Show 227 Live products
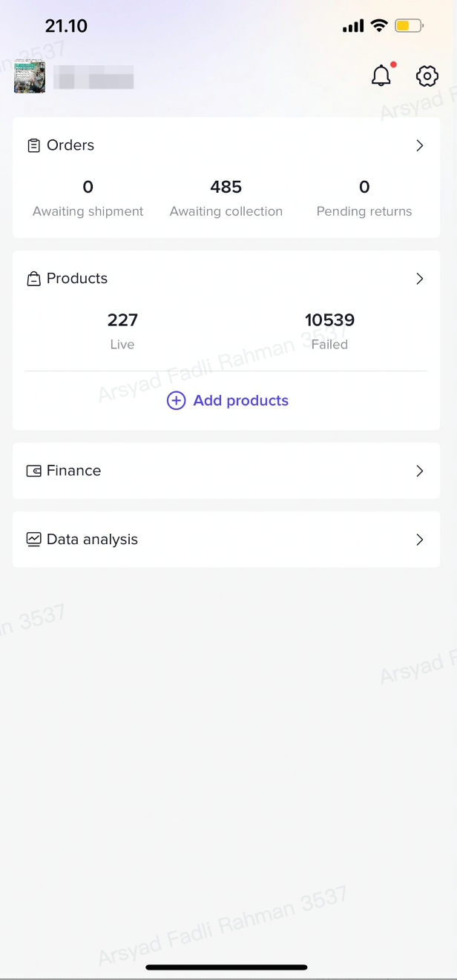This screenshot has height=980, width=457. [122, 331]
